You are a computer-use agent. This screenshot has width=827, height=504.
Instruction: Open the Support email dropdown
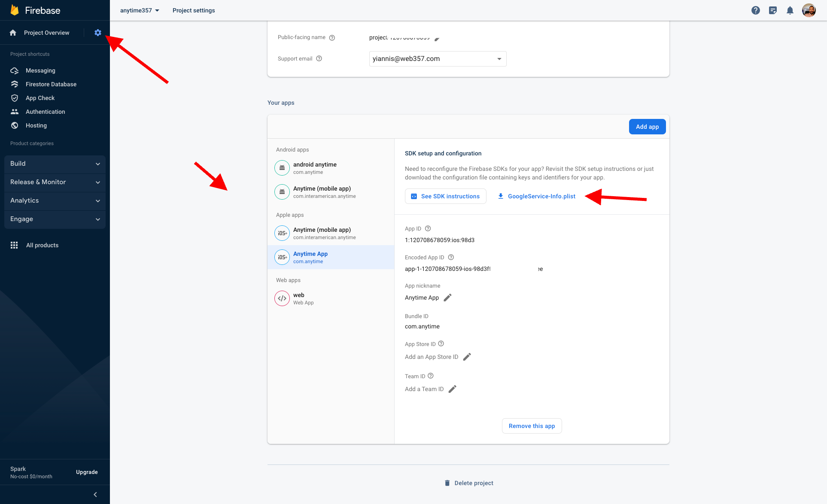(438, 59)
